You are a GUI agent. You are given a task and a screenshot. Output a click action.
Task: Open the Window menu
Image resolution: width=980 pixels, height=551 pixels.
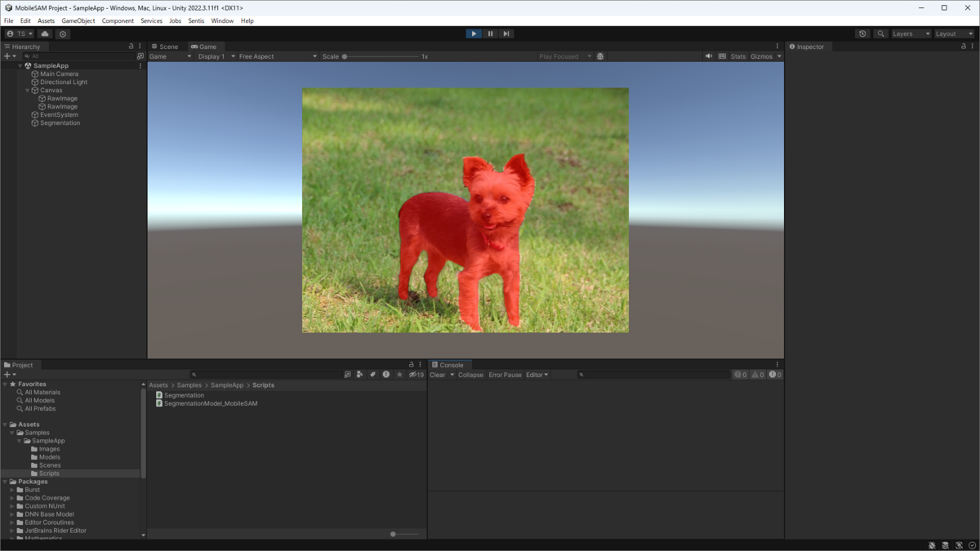pos(222,20)
